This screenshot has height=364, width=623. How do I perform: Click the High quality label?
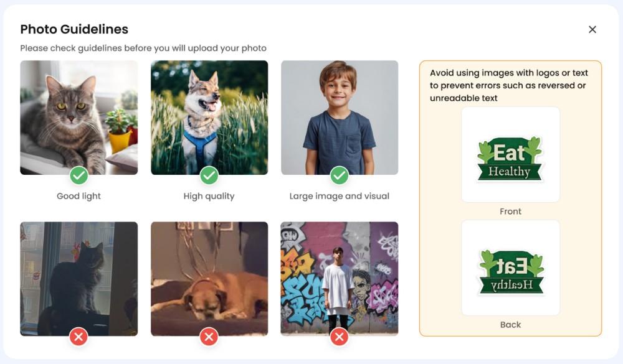[x=209, y=196]
